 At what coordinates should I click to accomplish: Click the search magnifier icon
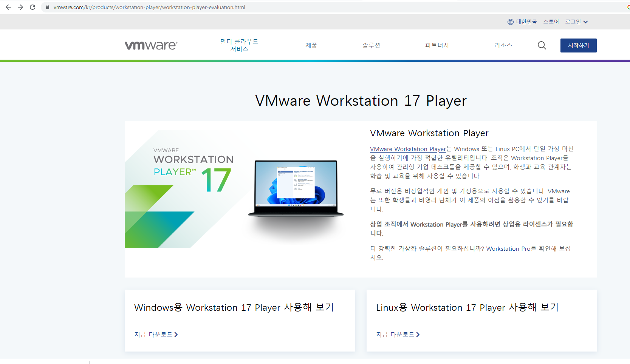tap(542, 45)
